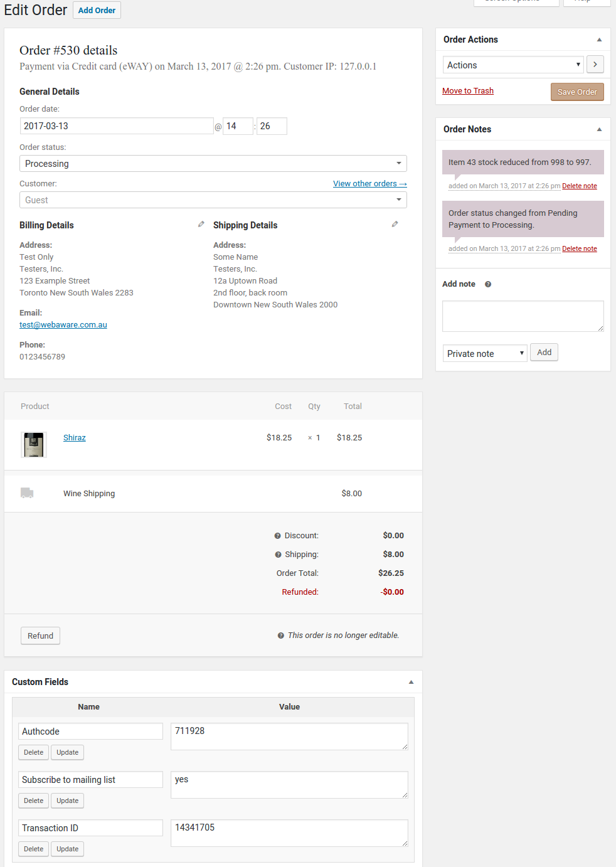This screenshot has height=867, width=616.
Task: Click Move to Trash link
Action: pos(467,91)
